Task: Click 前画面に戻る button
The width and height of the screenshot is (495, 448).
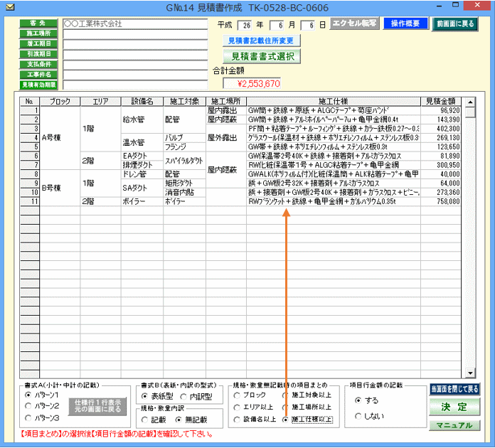Action: (x=455, y=24)
